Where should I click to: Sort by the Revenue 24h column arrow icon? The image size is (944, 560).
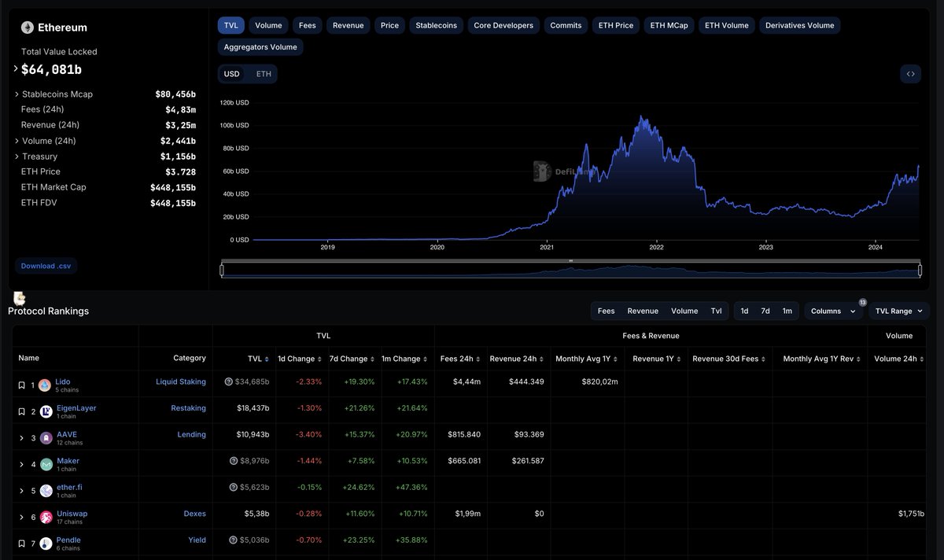coord(542,359)
